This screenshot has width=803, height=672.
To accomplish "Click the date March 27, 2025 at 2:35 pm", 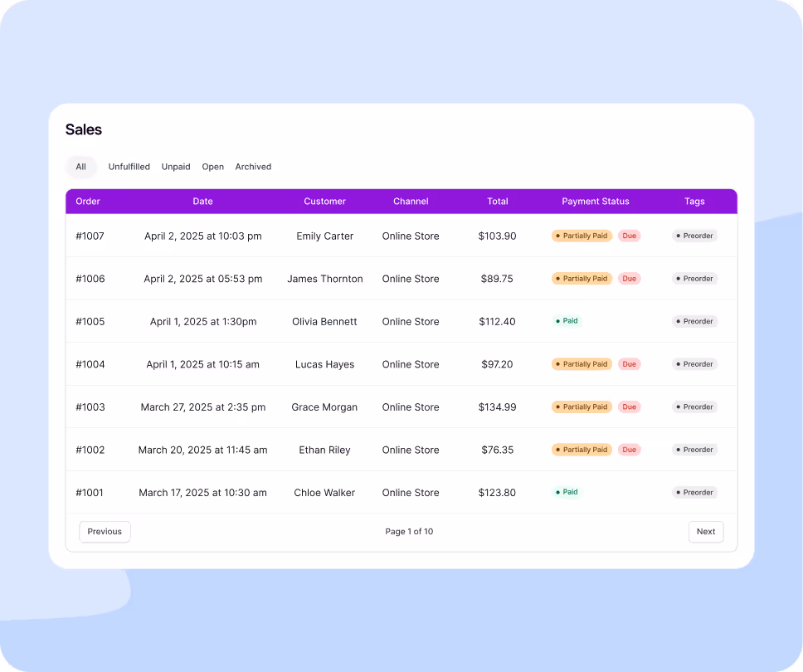I will [203, 407].
